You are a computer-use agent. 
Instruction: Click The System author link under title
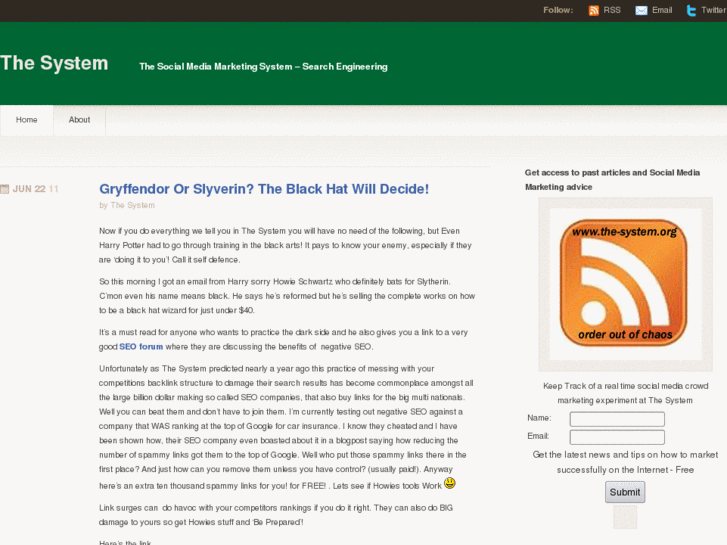click(133, 205)
